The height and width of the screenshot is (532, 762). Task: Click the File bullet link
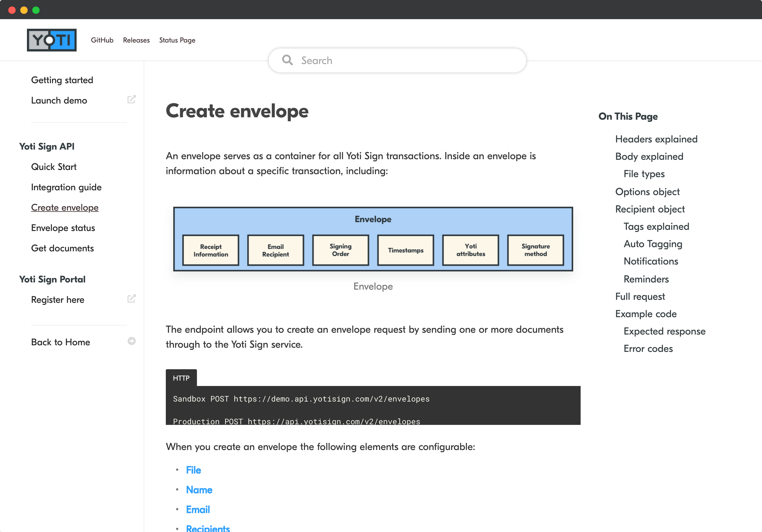tap(193, 470)
